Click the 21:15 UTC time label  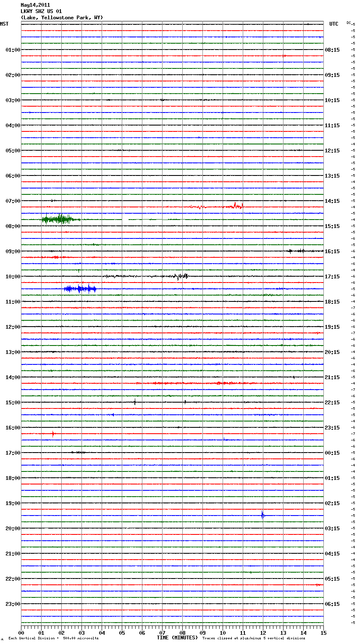click(x=332, y=377)
